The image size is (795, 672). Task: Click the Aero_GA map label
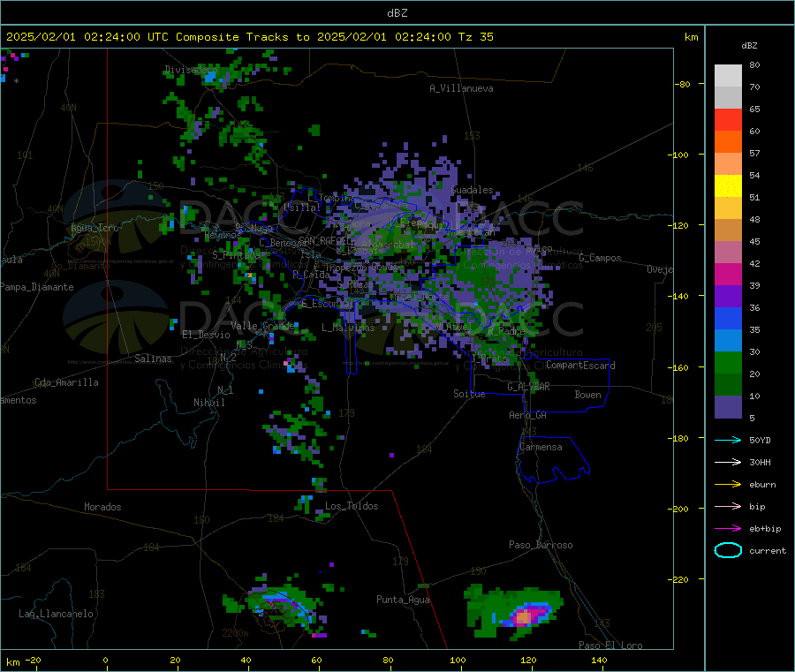pos(527,415)
